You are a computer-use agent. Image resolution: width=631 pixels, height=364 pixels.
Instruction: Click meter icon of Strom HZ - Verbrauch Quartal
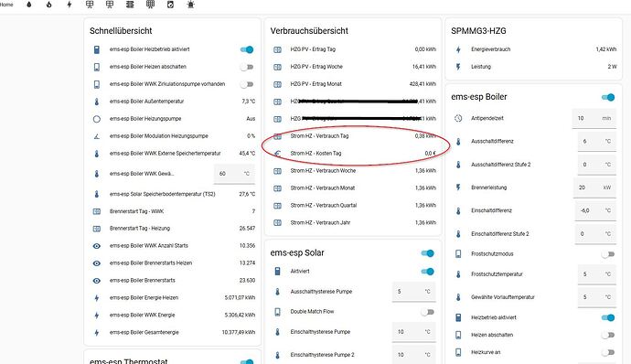coord(278,206)
